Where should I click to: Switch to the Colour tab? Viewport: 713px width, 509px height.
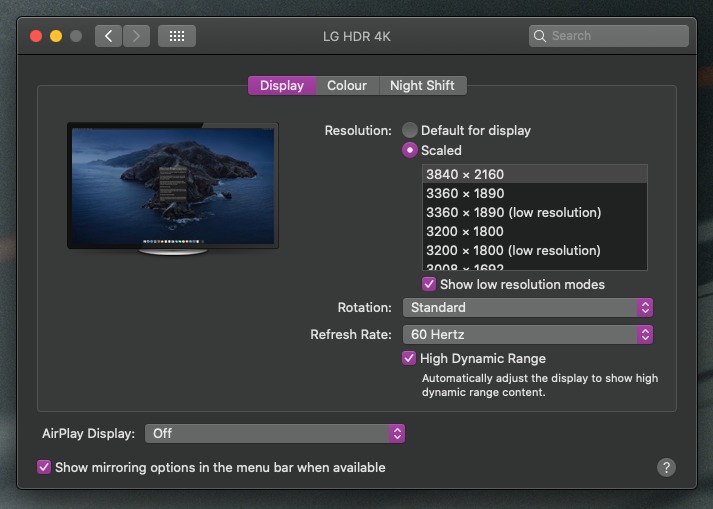point(347,86)
